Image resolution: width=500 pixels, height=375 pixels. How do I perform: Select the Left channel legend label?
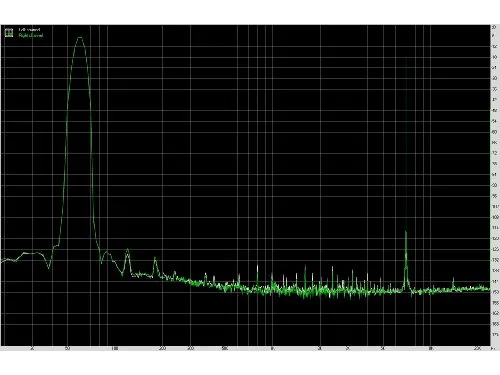pyautogui.click(x=29, y=30)
